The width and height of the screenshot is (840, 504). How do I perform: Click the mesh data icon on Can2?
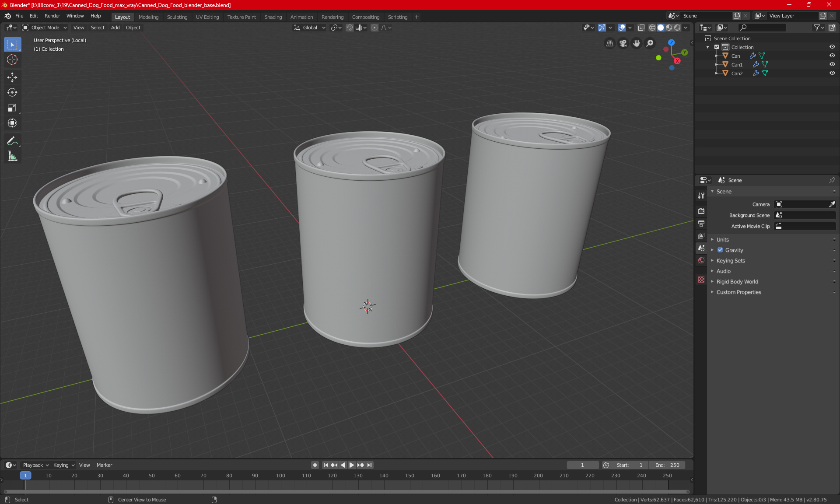pos(765,73)
